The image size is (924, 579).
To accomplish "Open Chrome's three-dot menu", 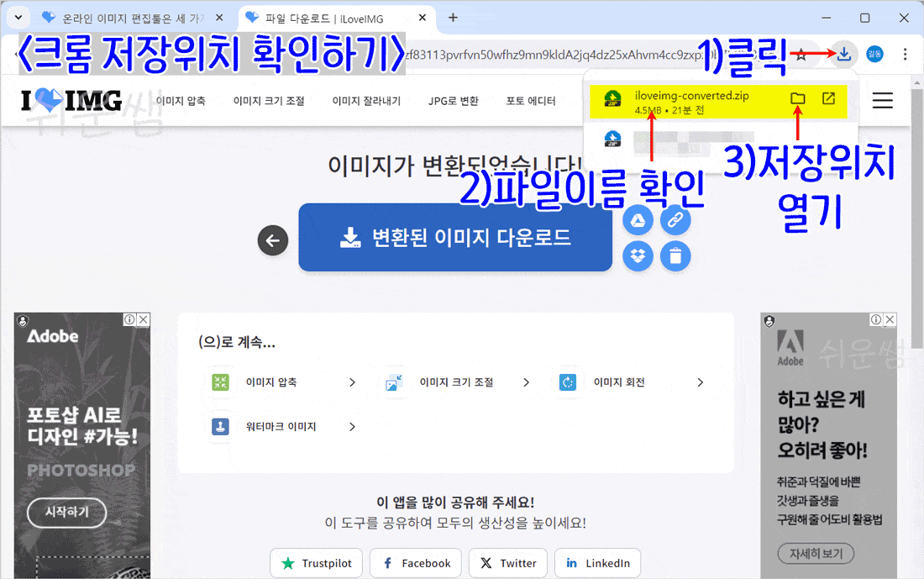I will pyautogui.click(x=904, y=54).
